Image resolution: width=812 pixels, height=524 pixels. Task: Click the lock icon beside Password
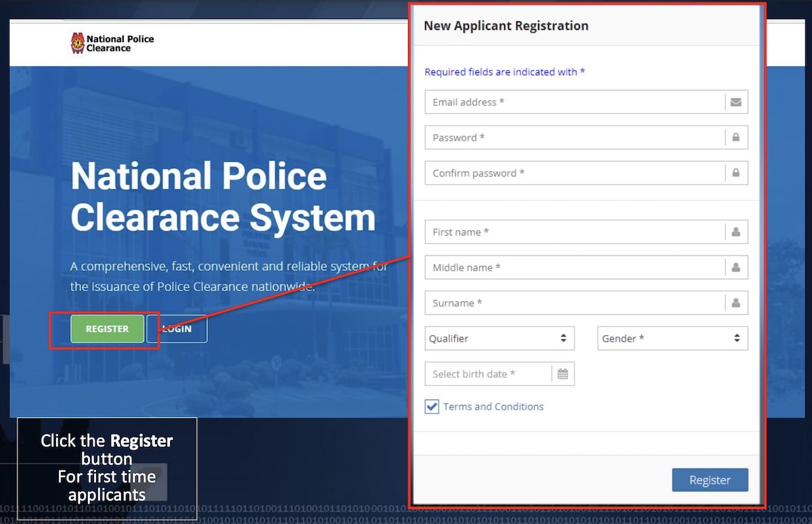coord(736,137)
